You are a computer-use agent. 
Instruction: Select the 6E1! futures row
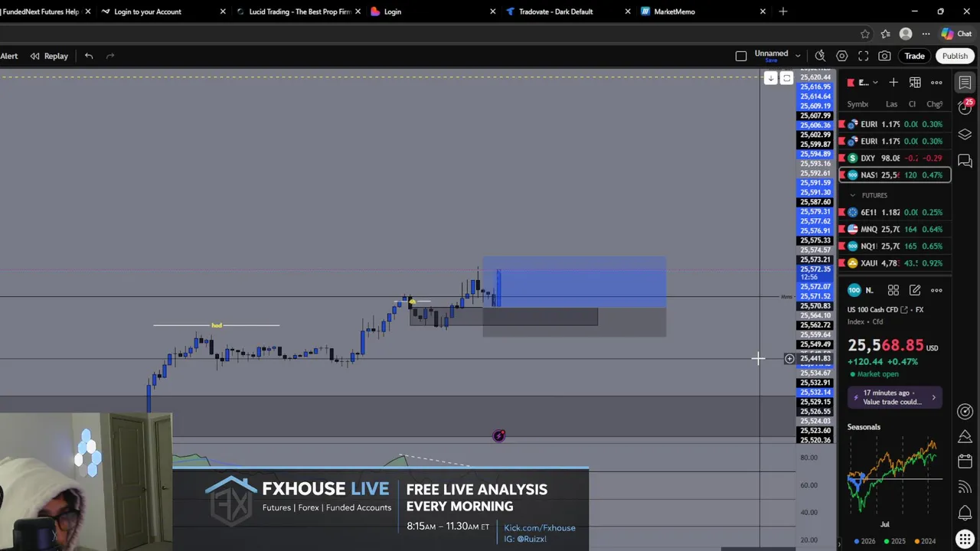click(x=895, y=212)
